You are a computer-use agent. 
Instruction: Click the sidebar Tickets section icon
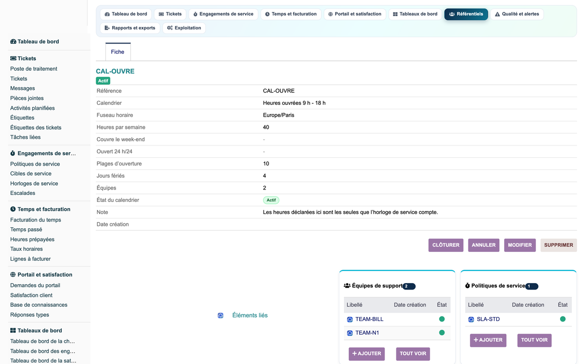[13, 58]
